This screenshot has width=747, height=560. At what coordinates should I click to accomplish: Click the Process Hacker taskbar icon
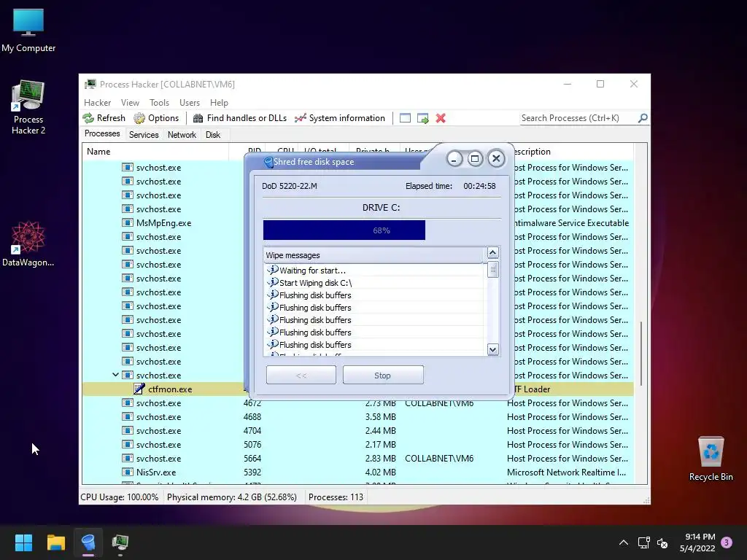point(120,542)
